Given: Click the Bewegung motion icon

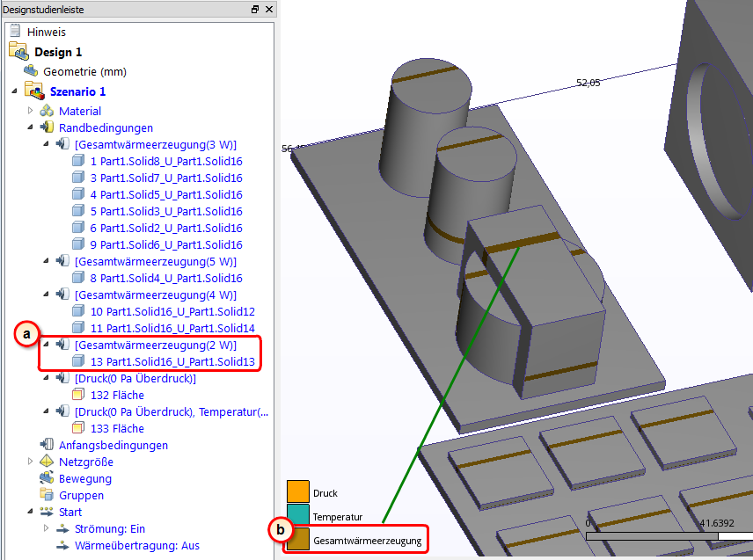Looking at the screenshot, I should [x=47, y=478].
